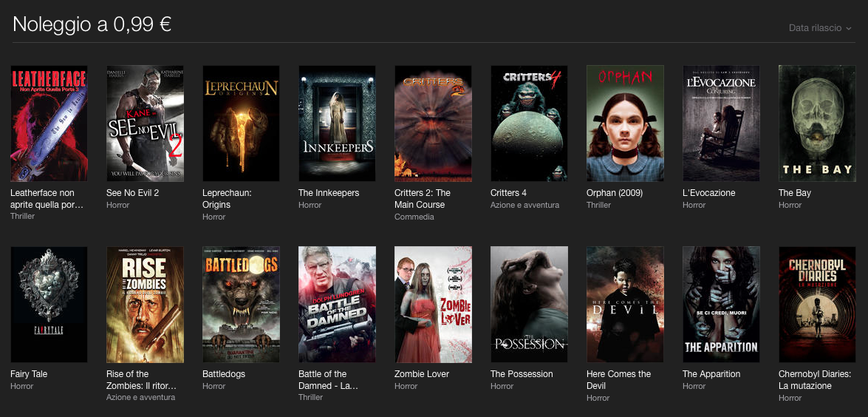Open 'Critters 2: The Main Course' title

(x=423, y=199)
